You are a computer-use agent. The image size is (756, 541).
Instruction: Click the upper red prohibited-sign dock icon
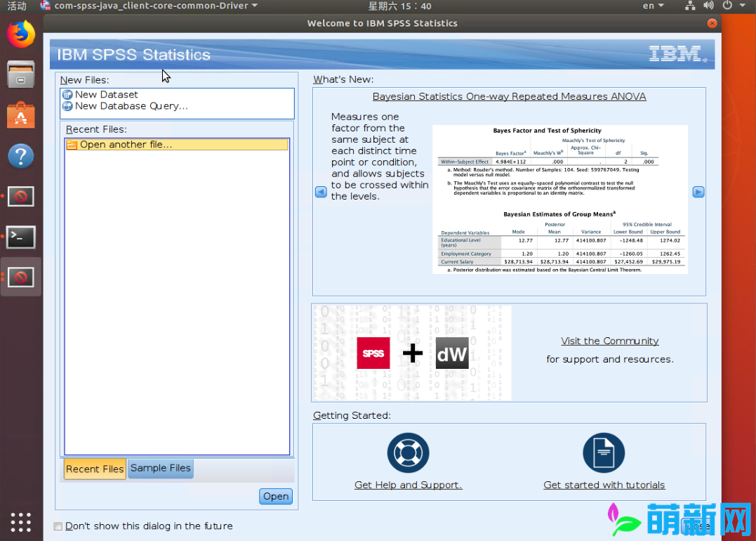(21, 197)
